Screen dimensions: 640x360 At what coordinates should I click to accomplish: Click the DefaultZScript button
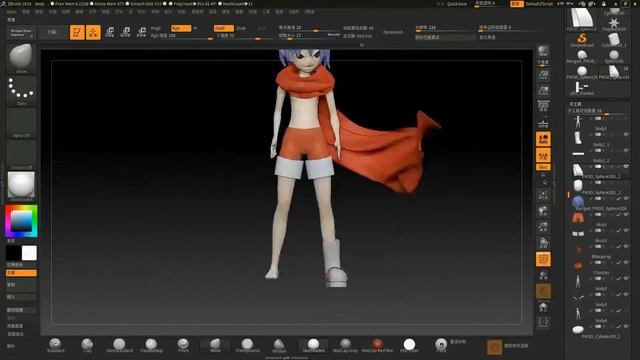(x=539, y=4)
